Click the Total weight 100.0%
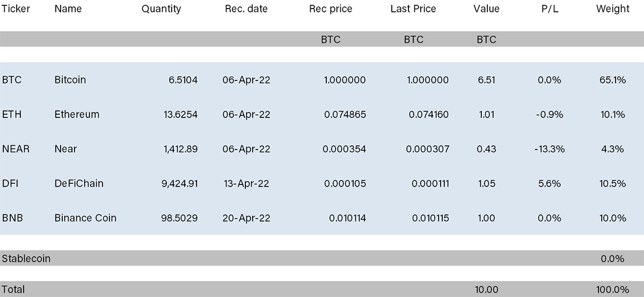 pos(613,289)
